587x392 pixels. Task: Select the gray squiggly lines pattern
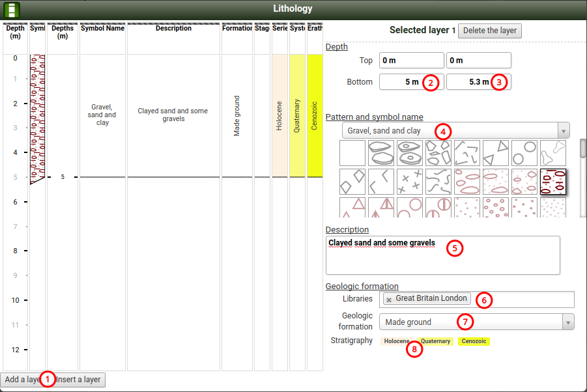click(x=438, y=182)
